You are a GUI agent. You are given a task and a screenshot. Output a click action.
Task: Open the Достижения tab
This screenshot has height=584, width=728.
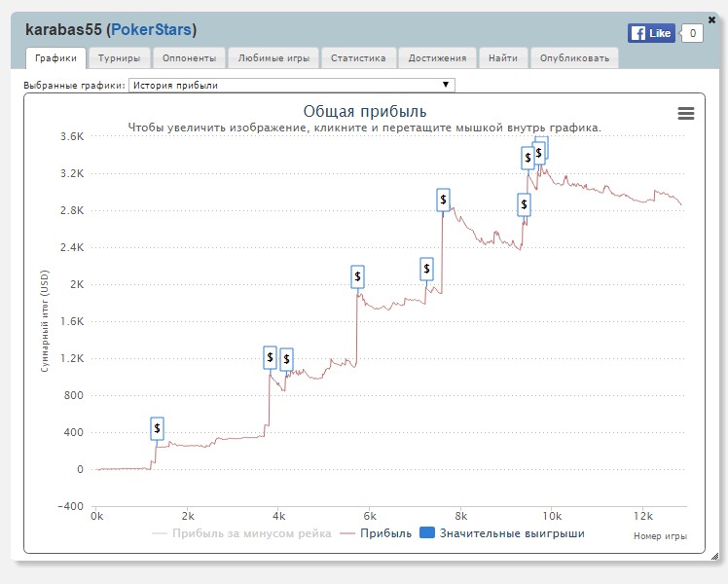click(437, 58)
